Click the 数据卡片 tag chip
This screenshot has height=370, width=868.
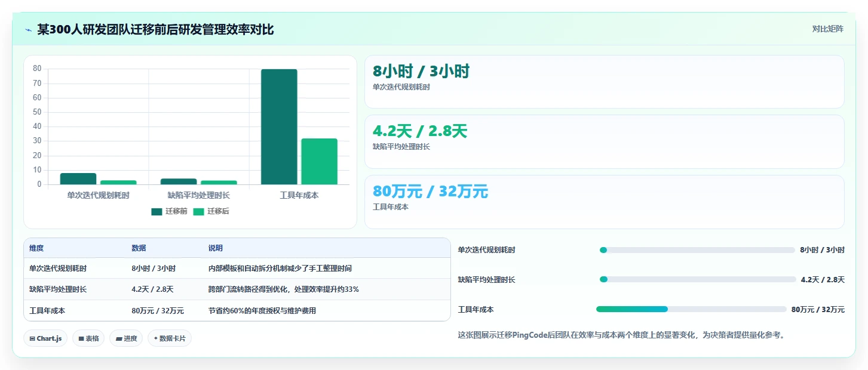pyautogui.click(x=170, y=338)
